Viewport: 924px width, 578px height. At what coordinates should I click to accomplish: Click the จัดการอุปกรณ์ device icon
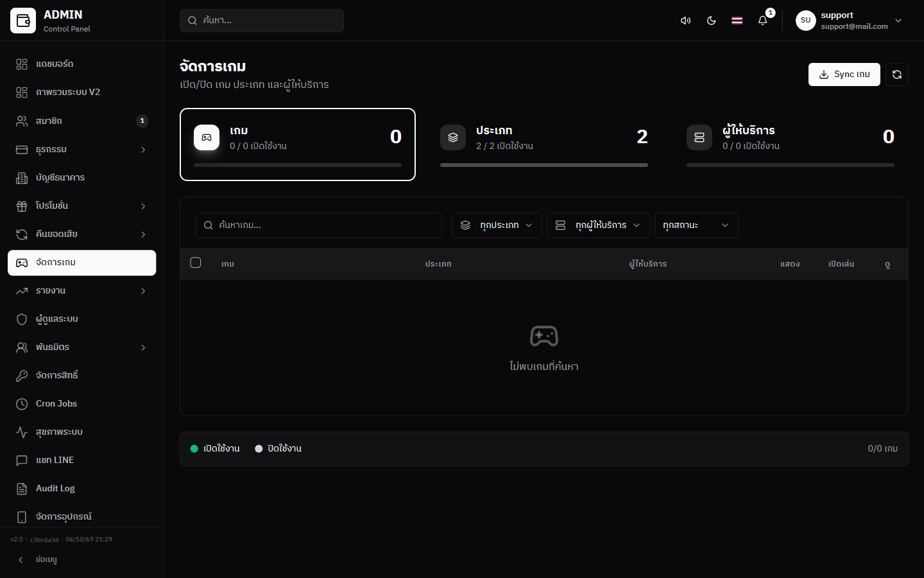pos(22,517)
